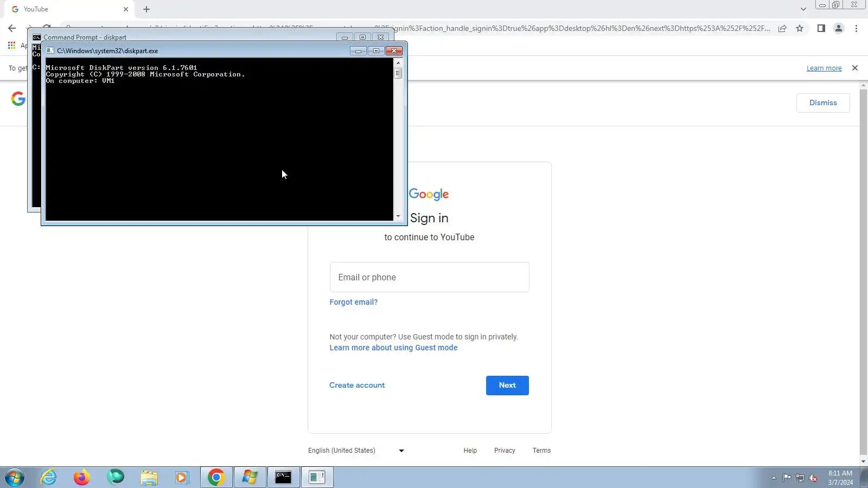
Task: Close the YouTube tab
Action: point(126,9)
